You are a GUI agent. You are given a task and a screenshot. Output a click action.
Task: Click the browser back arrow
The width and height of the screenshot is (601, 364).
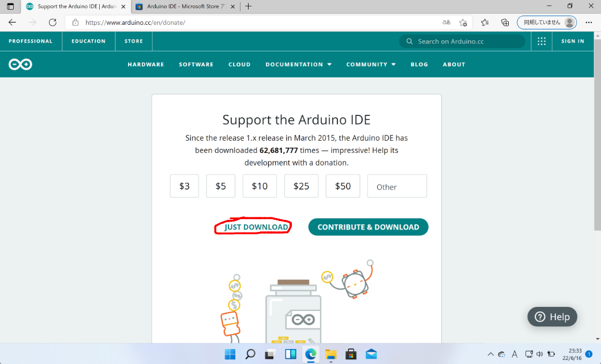click(x=12, y=22)
